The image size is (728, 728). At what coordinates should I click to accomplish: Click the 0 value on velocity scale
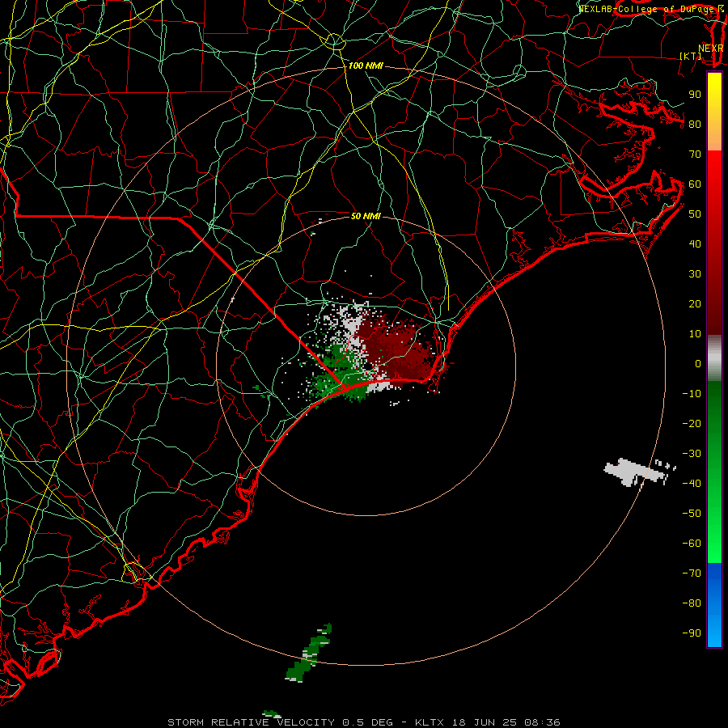pyautogui.click(x=698, y=364)
